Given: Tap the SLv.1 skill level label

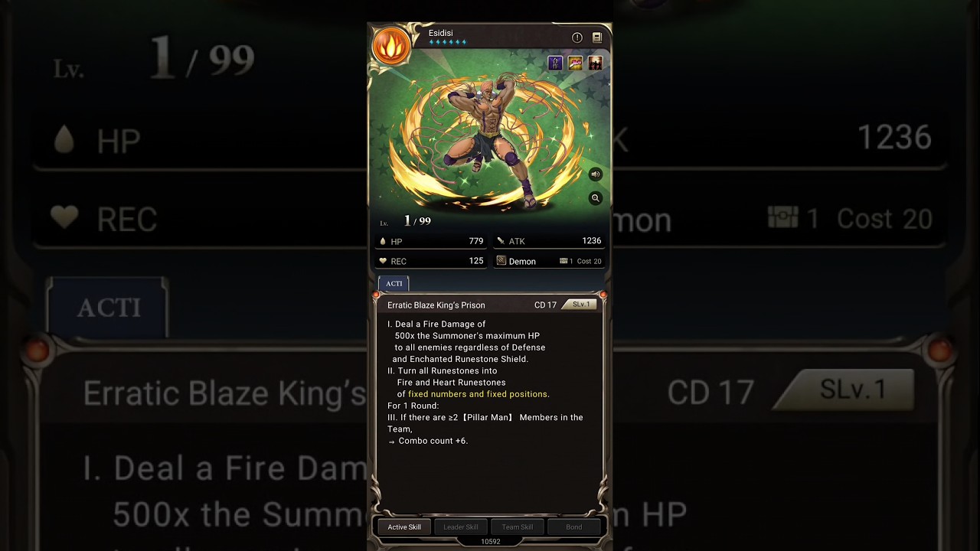Looking at the screenshot, I should coord(581,305).
